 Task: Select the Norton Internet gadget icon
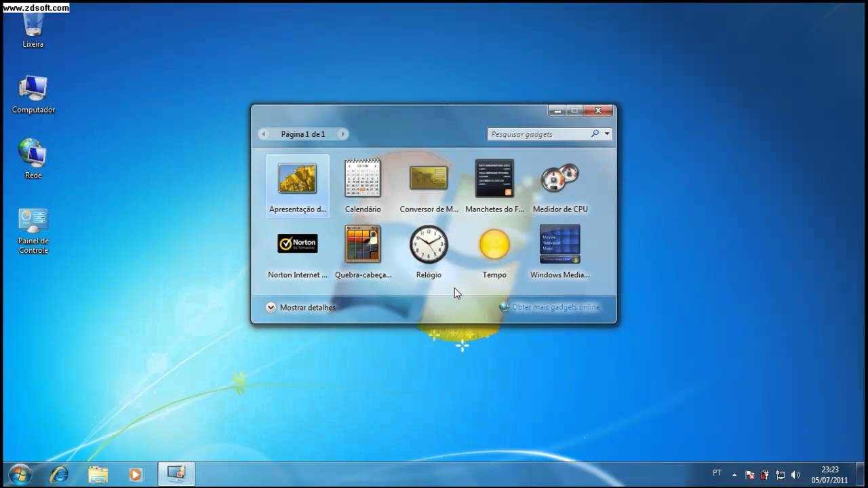[298, 243]
